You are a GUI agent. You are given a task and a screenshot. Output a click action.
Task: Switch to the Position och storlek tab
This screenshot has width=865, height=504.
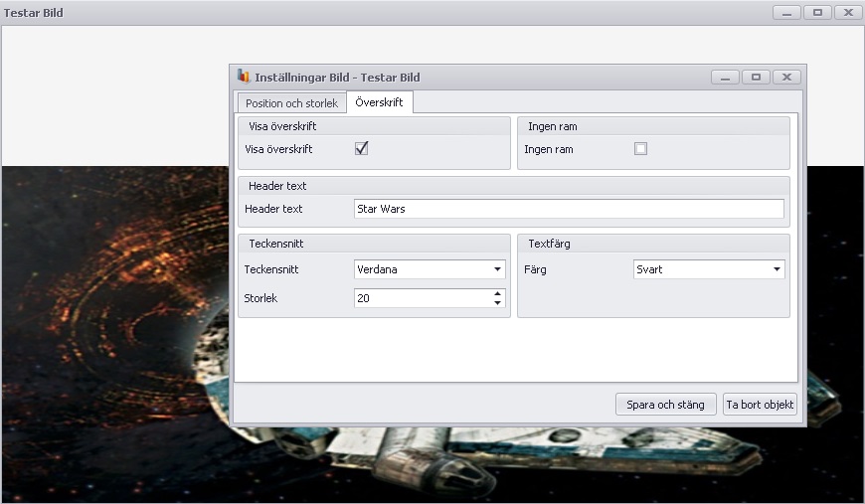click(x=292, y=103)
